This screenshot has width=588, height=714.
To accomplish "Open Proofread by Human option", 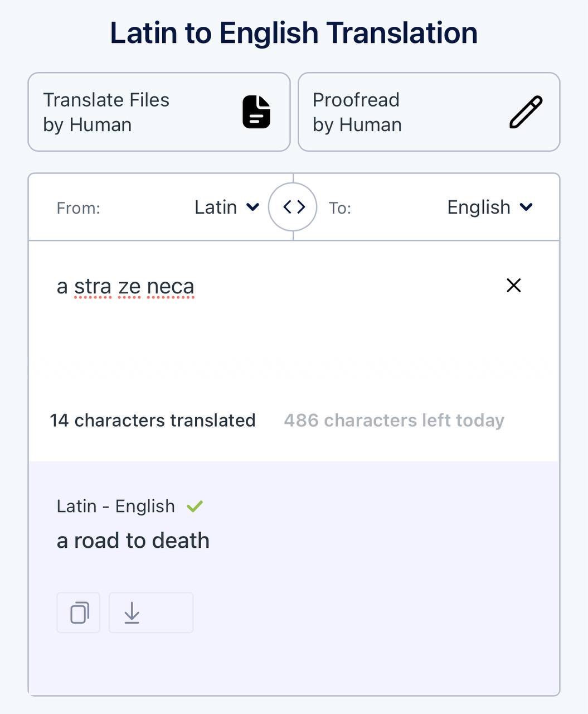I will click(x=429, y=112).
